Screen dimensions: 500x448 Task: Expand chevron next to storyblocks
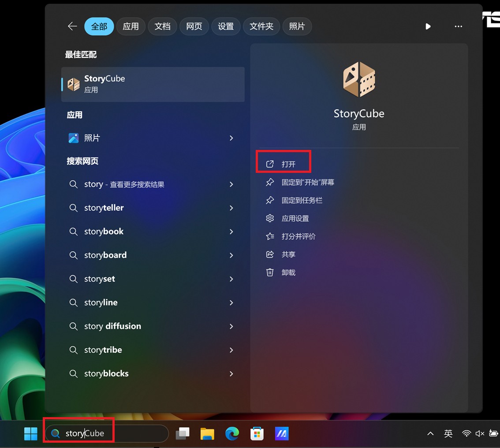click(x=231, y=374)
